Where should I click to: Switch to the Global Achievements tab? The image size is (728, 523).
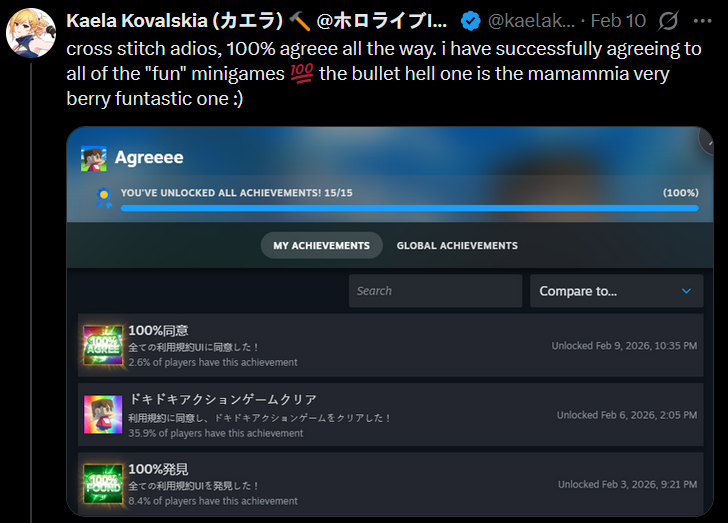click(x=457, y=245)
